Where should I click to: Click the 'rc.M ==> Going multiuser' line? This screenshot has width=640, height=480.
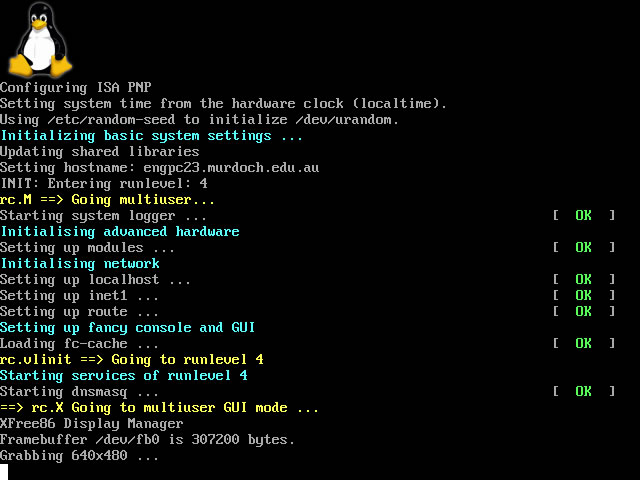pos(107,200)
